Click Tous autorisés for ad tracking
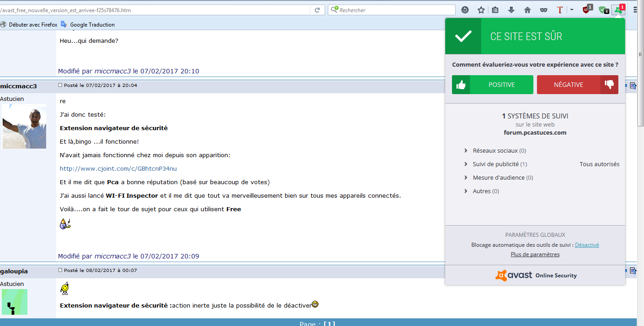 click(599, 164)
